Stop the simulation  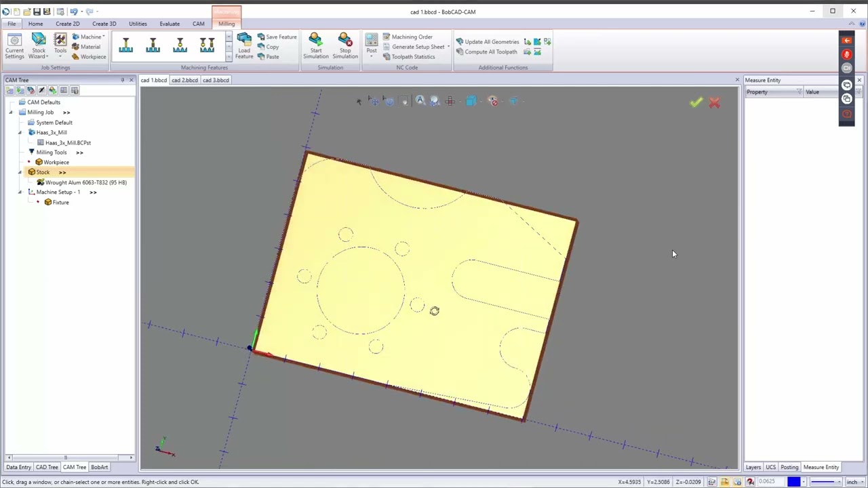click(x=345, y=46)
